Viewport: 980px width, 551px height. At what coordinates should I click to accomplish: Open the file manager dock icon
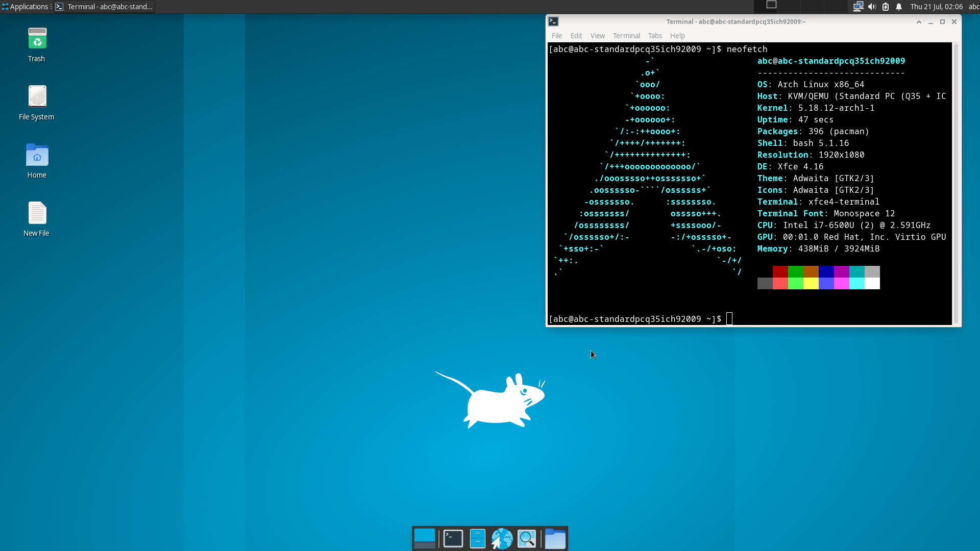[477, 539]
